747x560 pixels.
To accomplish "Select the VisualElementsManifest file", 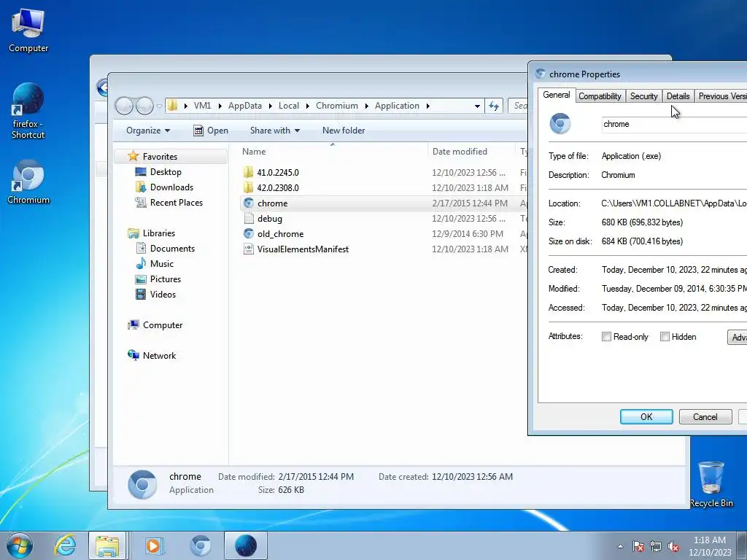I will pyautogui.click(x=303, y=249).
